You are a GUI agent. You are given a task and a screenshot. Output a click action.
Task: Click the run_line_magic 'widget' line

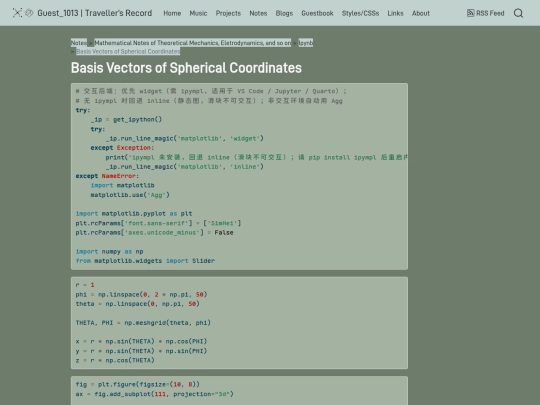click(185, 138)
